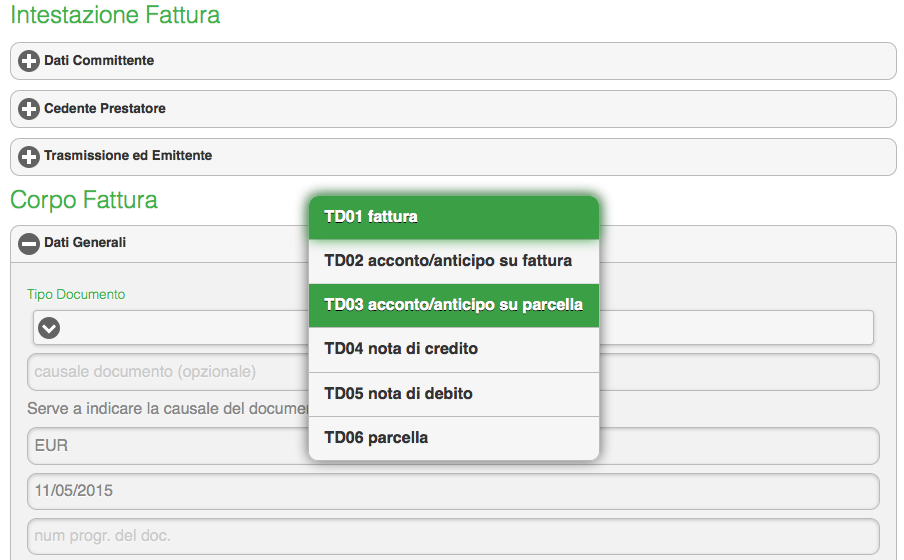Select TD01 fattura option
The image size is (904, 560).
click(x=453, y=217)
